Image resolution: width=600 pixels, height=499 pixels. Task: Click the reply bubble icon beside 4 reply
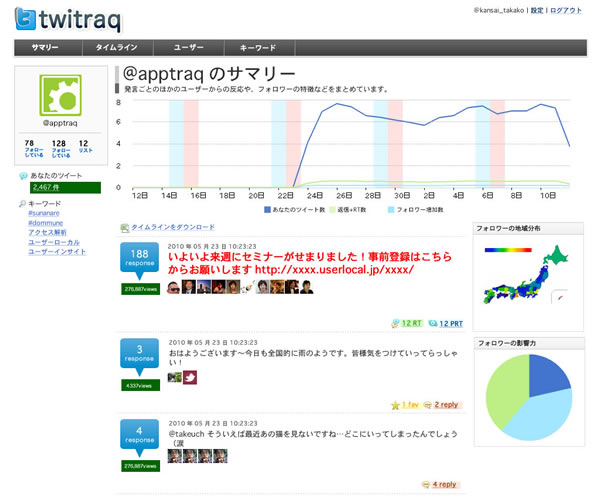426,484
